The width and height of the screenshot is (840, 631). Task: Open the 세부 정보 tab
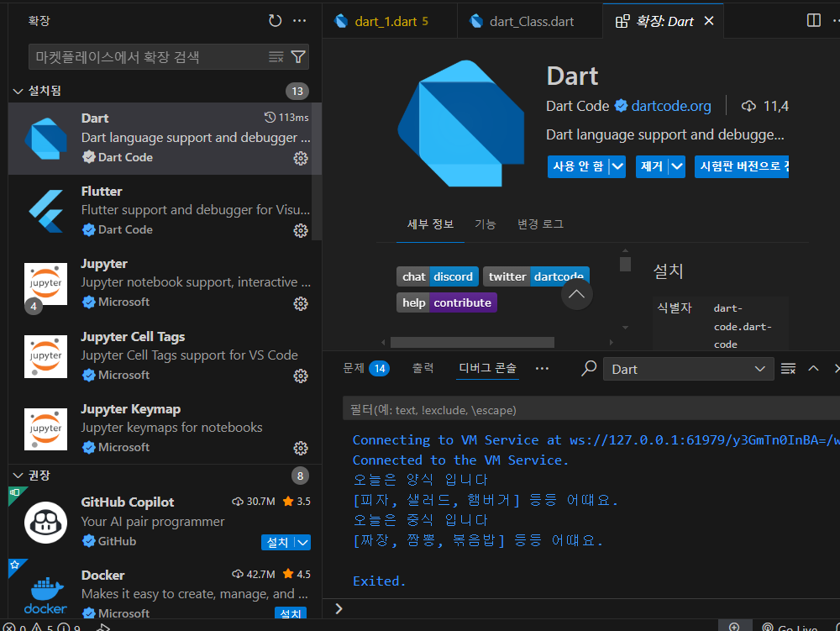pyautogui.click(x=430, y=223)
